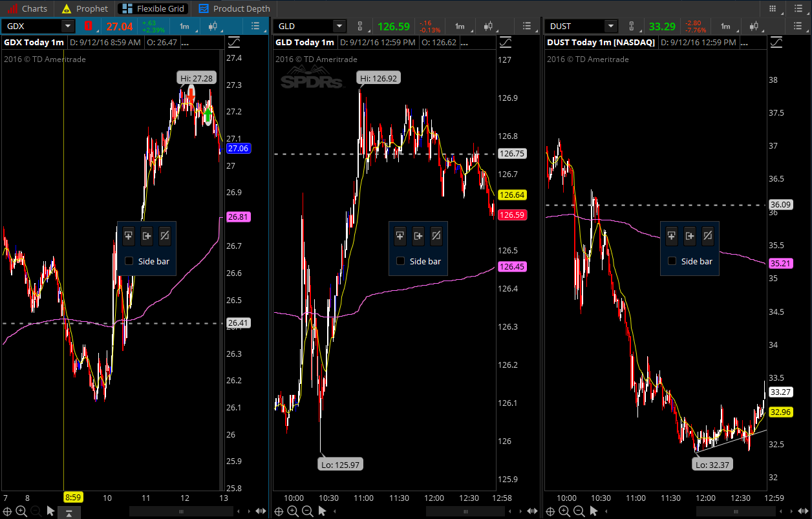Open the 1m timeframe menu for GLD
The height and width of the screenshot is (519, 812).
click(460, 26)
